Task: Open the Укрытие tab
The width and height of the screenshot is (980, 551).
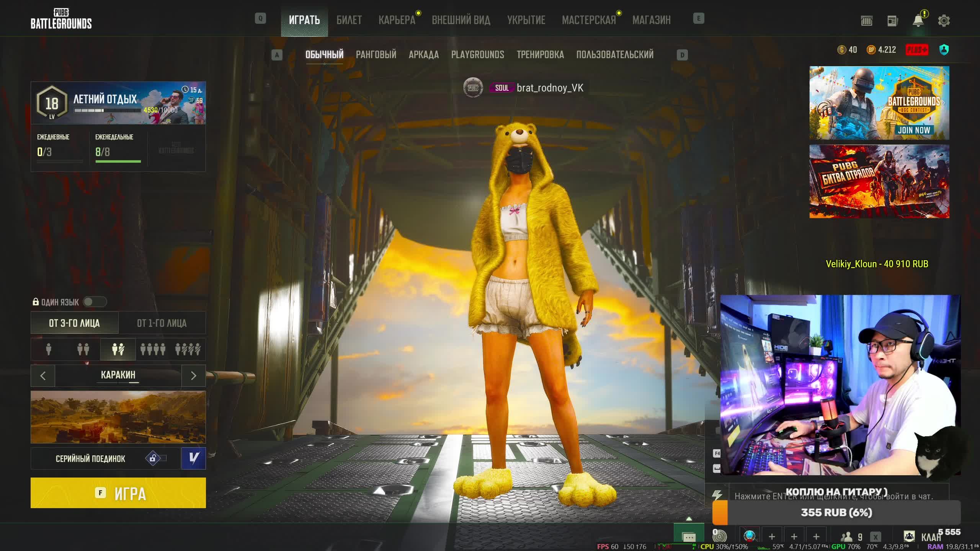Action: [x=526, y=20]
